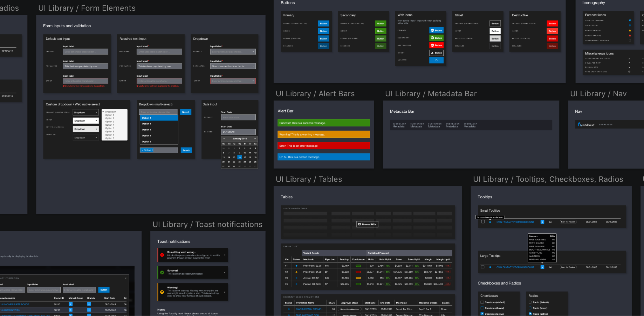644x316 pixels.
Task: Dismiss the 'Something went wrong' toast
Action: tap(224, 255)
